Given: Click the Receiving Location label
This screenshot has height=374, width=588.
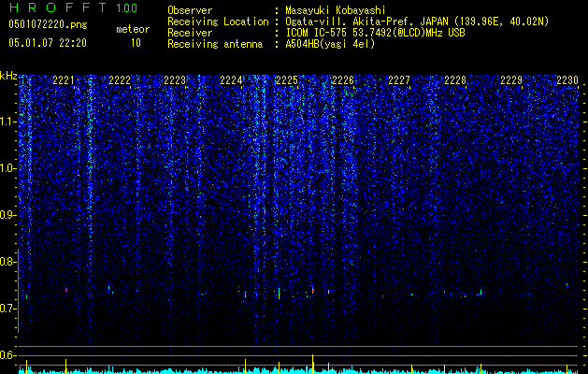Looking at the screenshot, I should [218, 22].
